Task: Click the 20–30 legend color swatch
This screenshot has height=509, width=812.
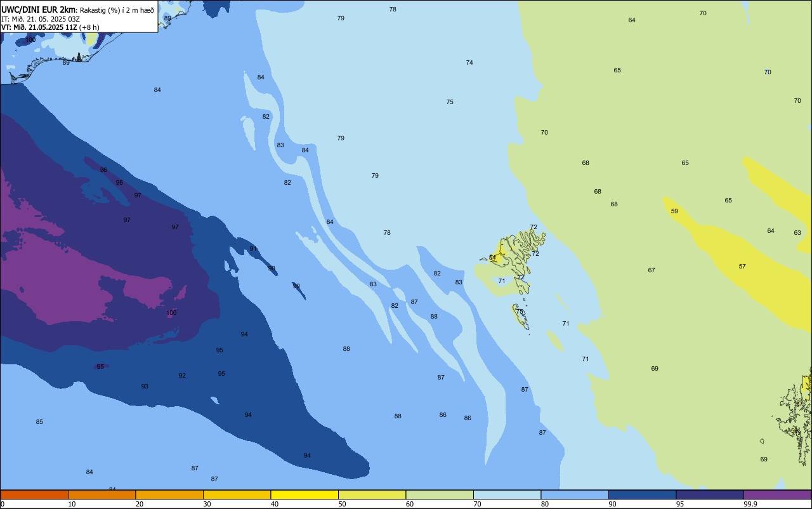Action: coord(169,494)
